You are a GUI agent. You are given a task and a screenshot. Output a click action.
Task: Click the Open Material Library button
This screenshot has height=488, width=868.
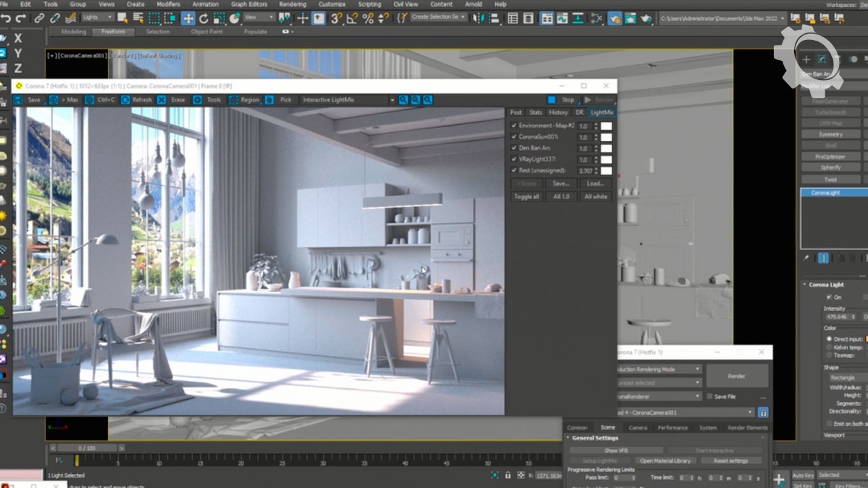[665, 461]
